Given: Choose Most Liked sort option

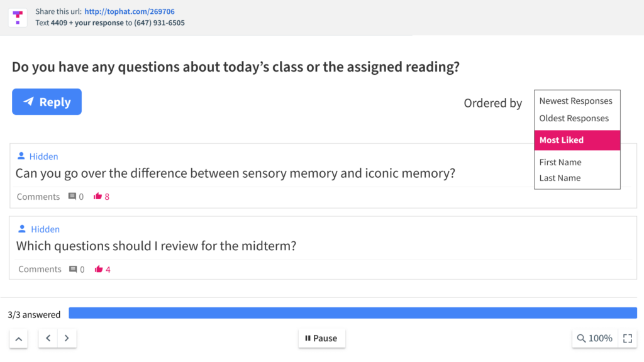Looking at the screenshot, I should 577,140.
